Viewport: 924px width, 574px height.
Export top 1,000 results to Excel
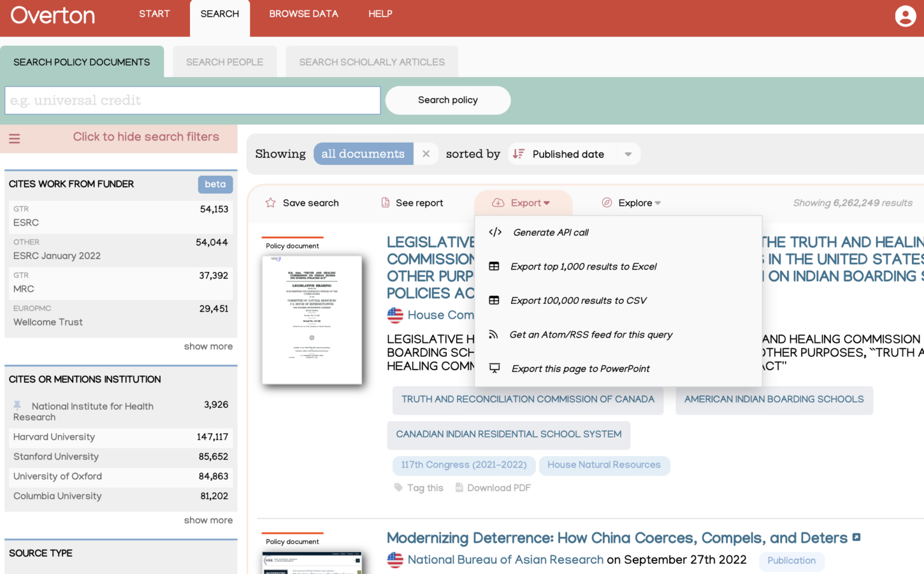point(583,267)
